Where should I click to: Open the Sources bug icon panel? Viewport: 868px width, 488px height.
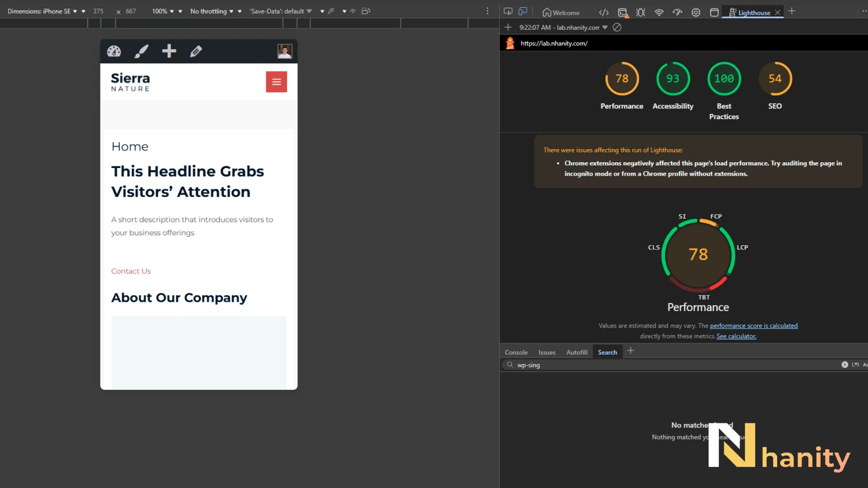pyautogui.click(x=641, y=12)
